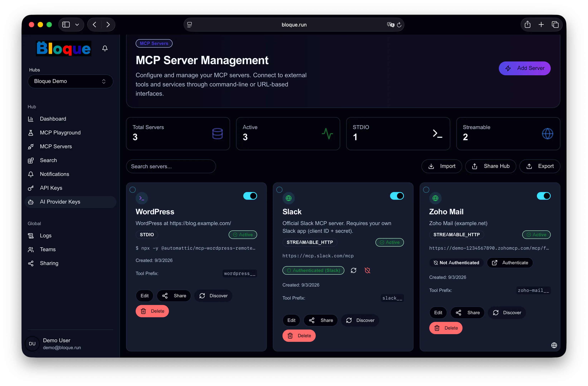Click the MCP Servers breadcrumb pill
This screenshot has height=386, width=588.
154,43
